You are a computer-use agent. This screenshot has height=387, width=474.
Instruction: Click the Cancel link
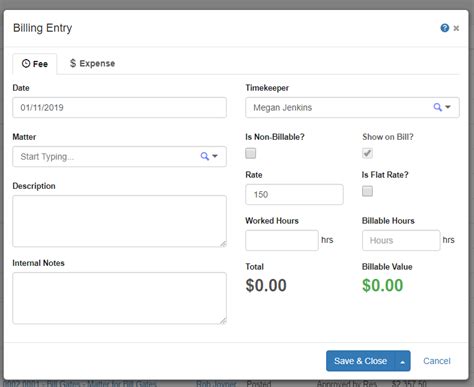437,361
